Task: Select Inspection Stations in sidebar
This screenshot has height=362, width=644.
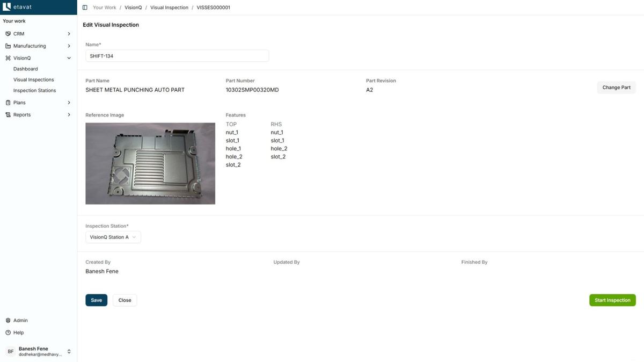Action: [x=34, y=90]
